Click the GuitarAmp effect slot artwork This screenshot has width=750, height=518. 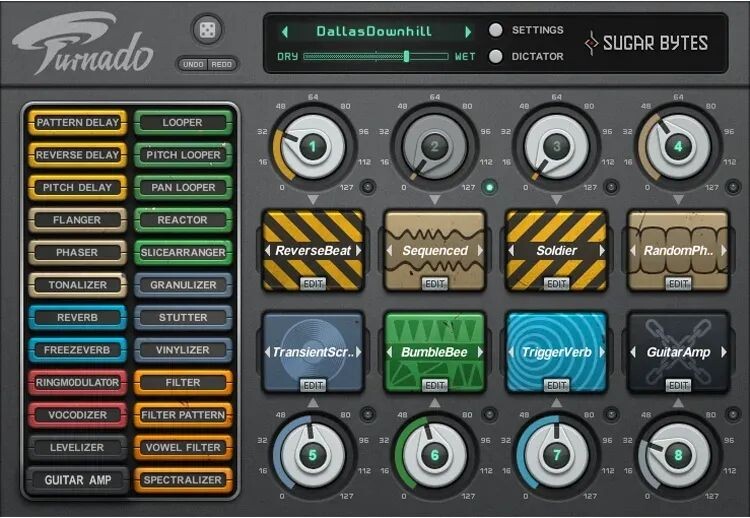(x=678, y=352)
